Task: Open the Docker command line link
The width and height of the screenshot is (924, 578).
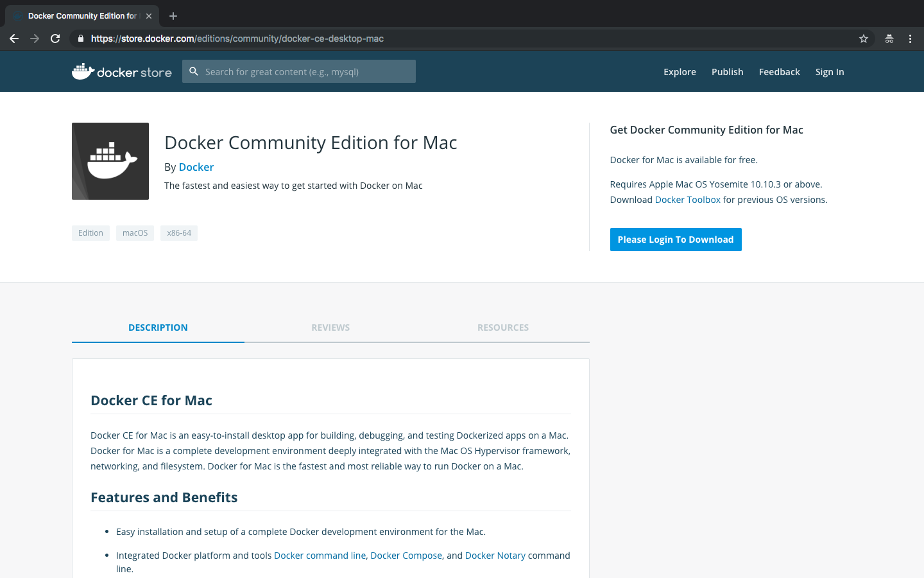Action: point(320,556)
